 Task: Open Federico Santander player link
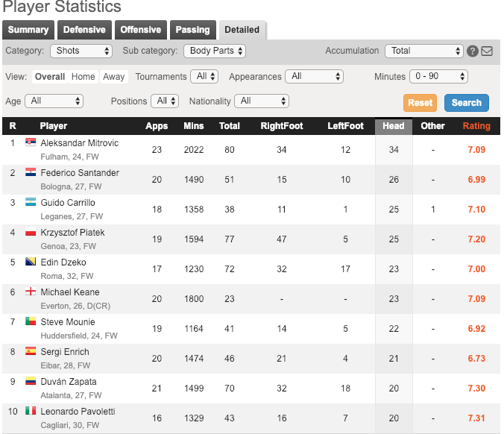pyautogui.click(x=80, y=173)
